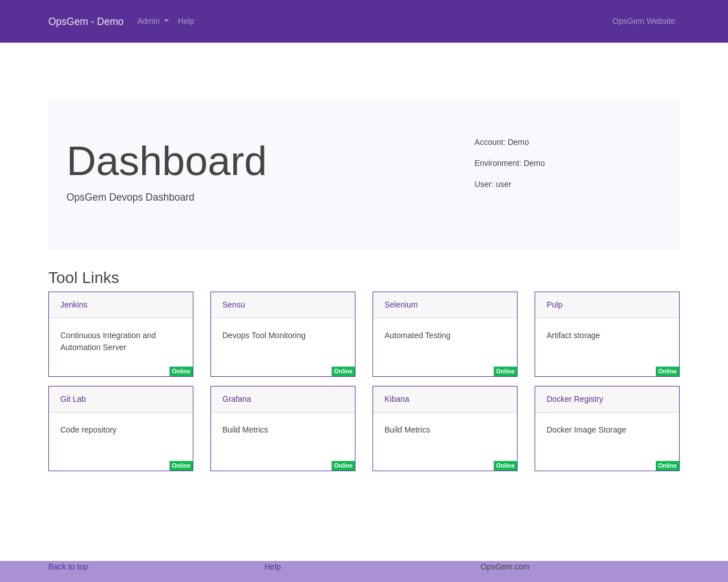Open the Kibana tool link
Image resolution: width=728 pixels, height=582 pixels.
point(397,399)
